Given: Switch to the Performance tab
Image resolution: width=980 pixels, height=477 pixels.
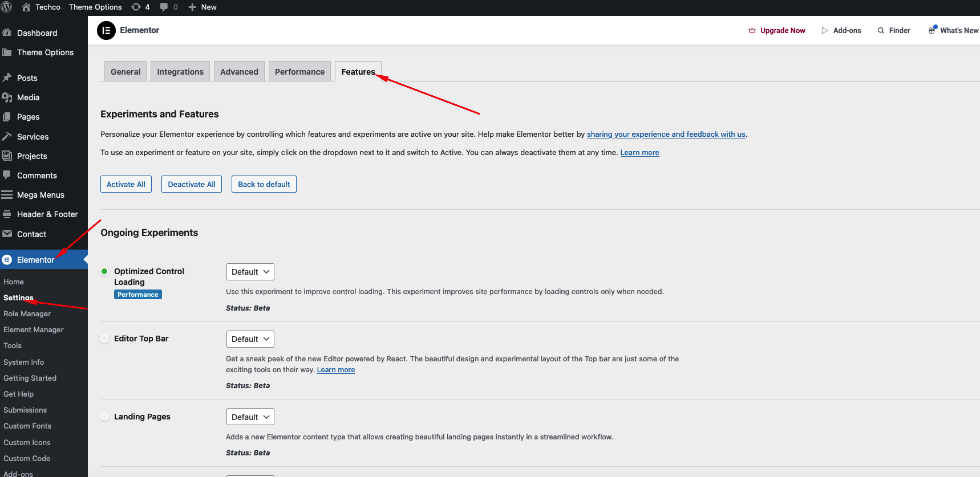Looking at the screenshot, I should [299, 72].
